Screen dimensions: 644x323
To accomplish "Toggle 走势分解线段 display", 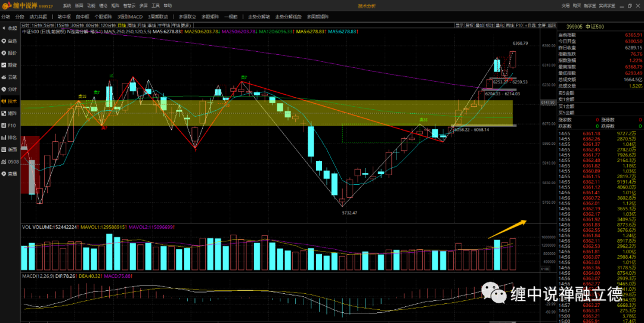I will 289,17.
